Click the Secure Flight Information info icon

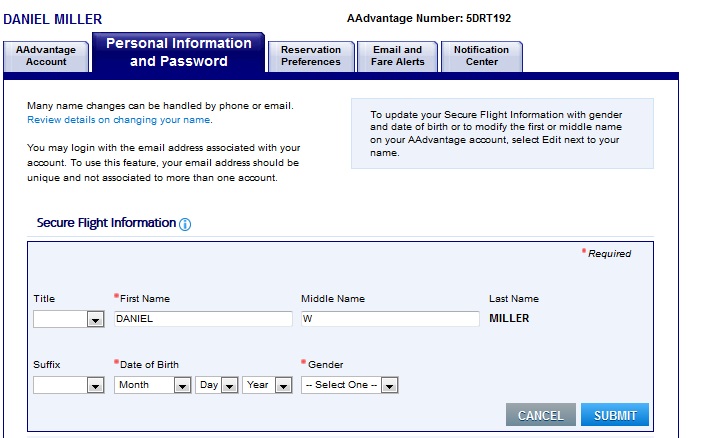pyautogui.click(x=185, y=224)
